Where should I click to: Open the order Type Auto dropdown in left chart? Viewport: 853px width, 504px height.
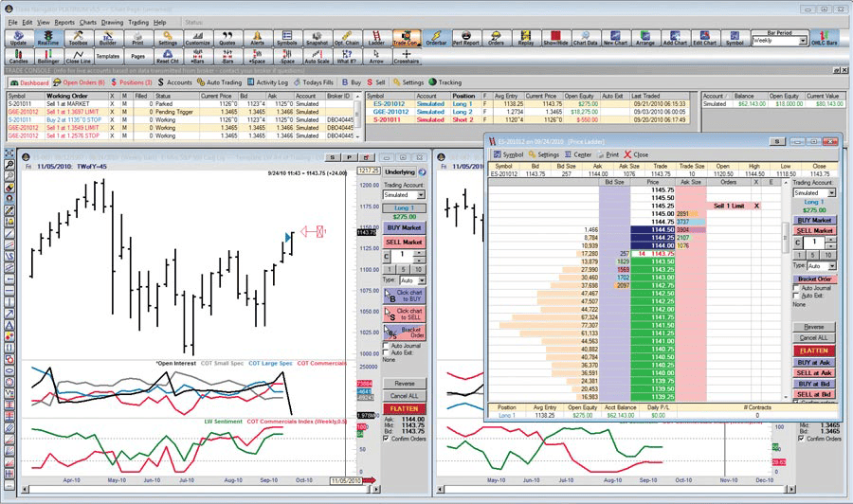(412, 280)
